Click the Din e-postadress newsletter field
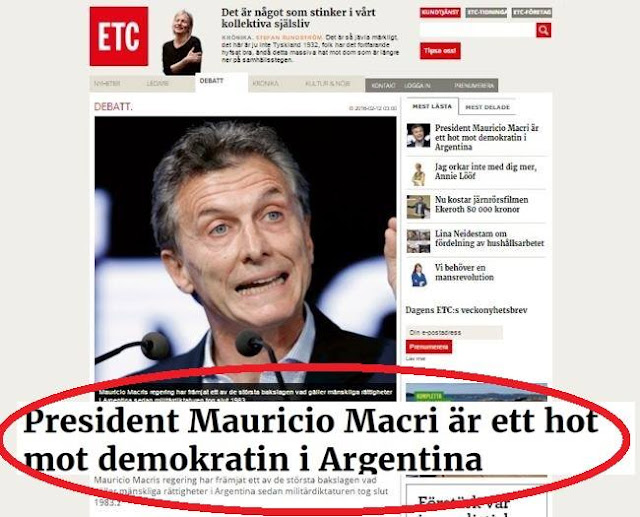Screen dimensions: 640x517 [454, 333]
